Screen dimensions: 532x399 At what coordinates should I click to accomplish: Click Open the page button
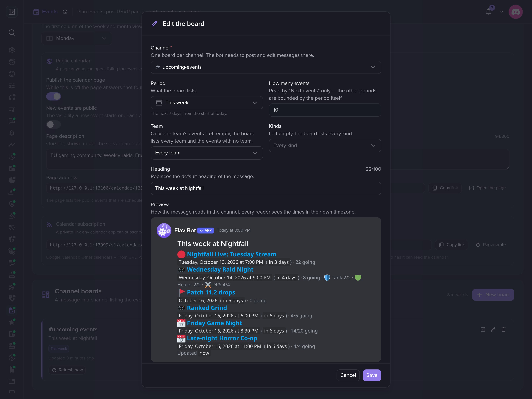[487, 188]
